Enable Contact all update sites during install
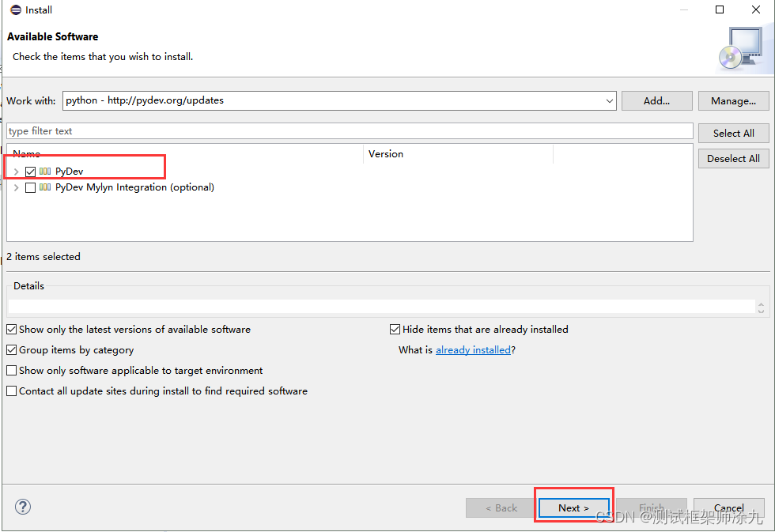 coord(11,391)
